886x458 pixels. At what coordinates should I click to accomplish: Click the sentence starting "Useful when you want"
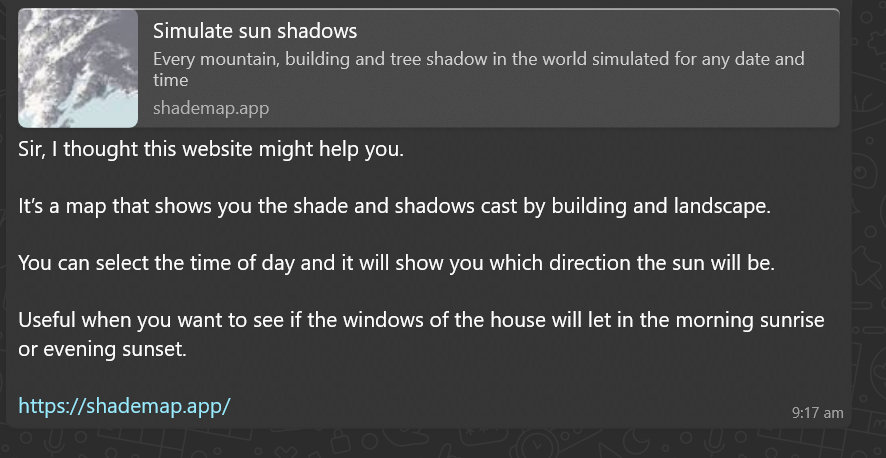click(420, 322)
